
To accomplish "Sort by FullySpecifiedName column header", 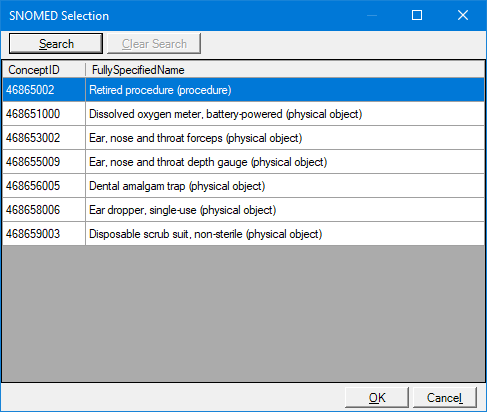I will click(285, 70).
